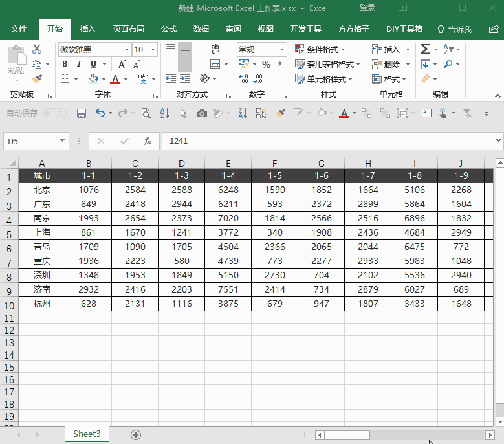Open the font size dropdown
This screenshot has height=444, width=504.
(x=153, y=49)
